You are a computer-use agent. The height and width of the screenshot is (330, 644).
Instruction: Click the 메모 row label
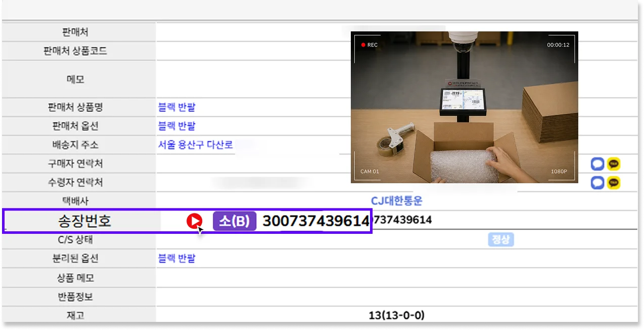[x=75, y=79]
